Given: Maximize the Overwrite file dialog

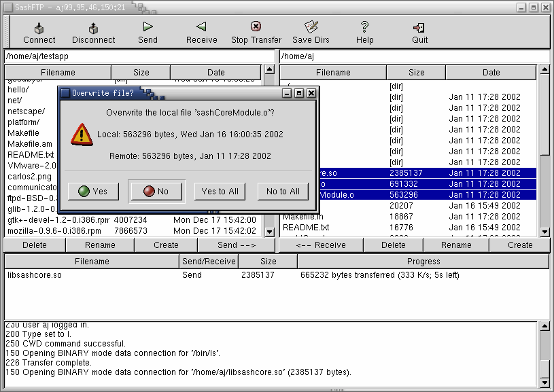Looking at the screenshot, I should coord(299,93).
